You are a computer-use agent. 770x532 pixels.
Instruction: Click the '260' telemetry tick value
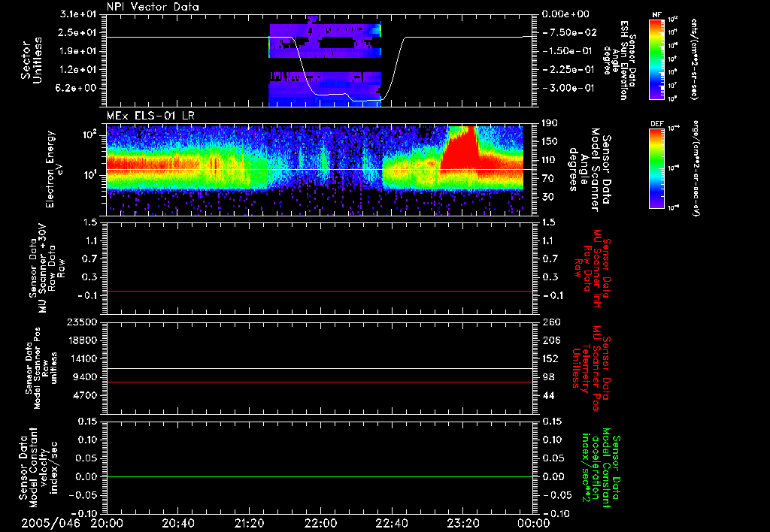(550, 322)
